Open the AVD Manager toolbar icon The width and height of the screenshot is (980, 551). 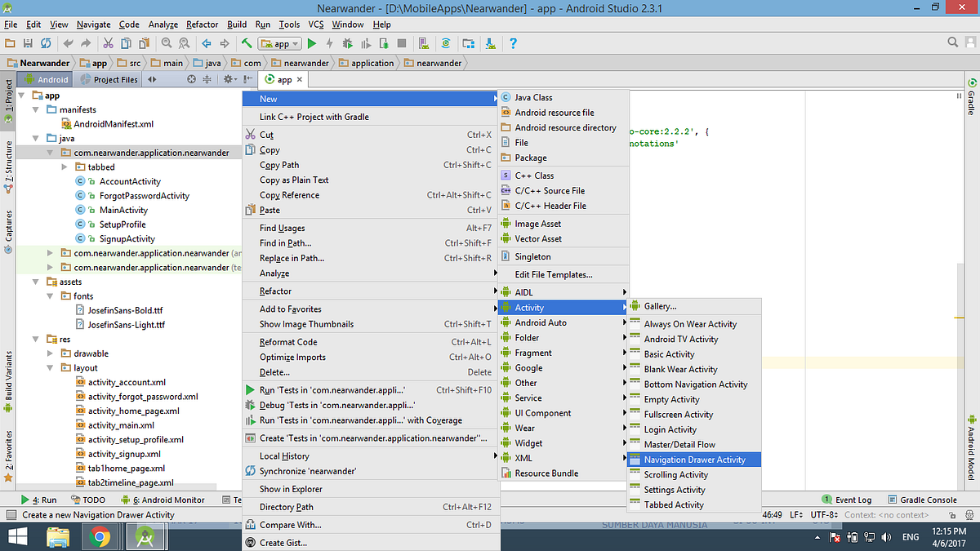coord(424,43)
